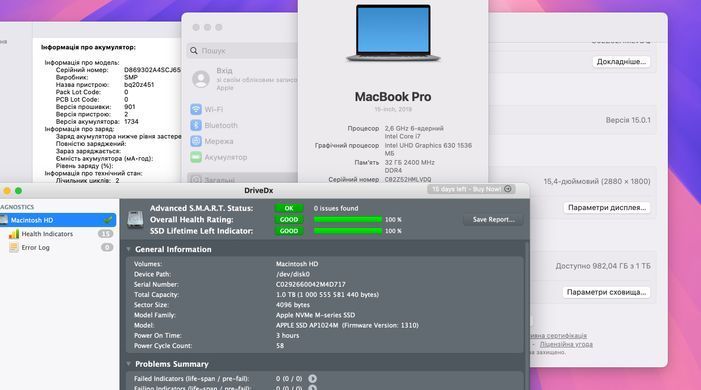
Task: Click the DriveDx window title
Action: click(258, 190)
